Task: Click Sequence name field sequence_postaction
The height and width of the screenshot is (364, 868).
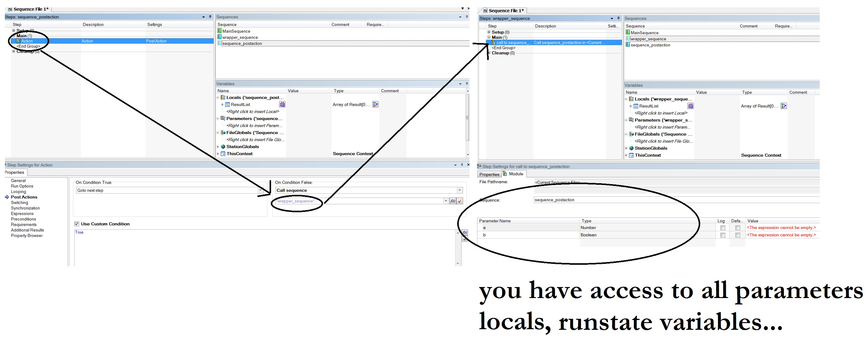Action: [677, 200]
